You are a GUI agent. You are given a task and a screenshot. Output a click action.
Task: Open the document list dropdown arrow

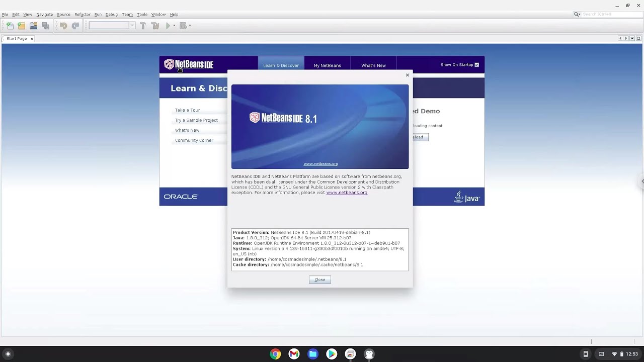tap(632, 38)
